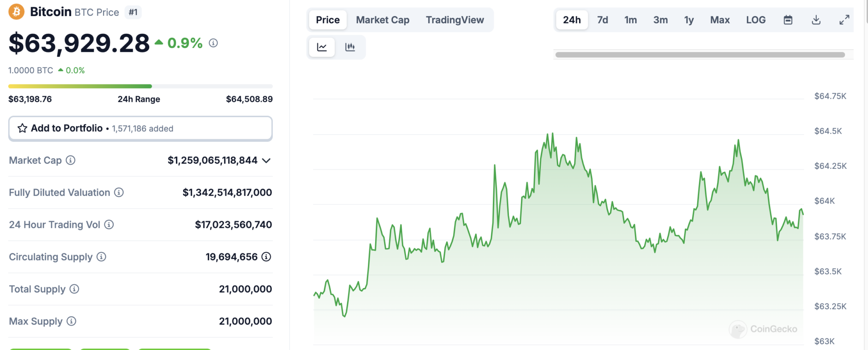Click the star icon in Add to Portfolio
Screen dimensions: 868x350
(22, 128)
